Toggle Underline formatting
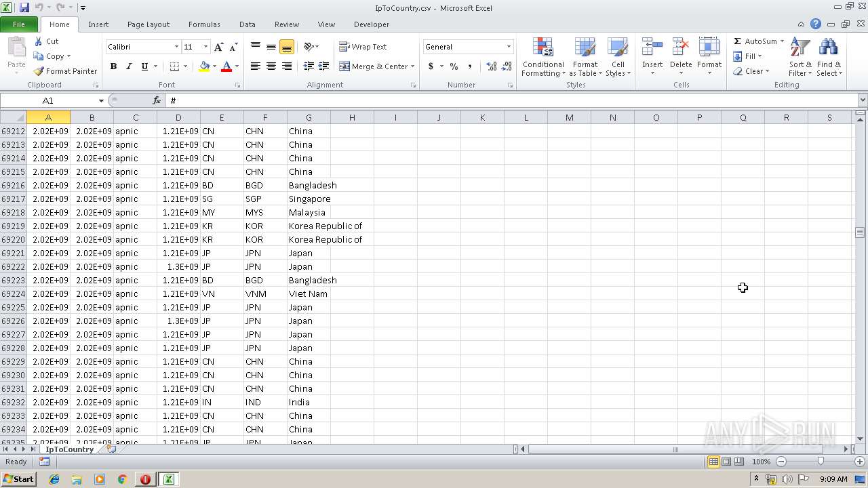Viewport: 868px width, 488px height. coord(144,66)
